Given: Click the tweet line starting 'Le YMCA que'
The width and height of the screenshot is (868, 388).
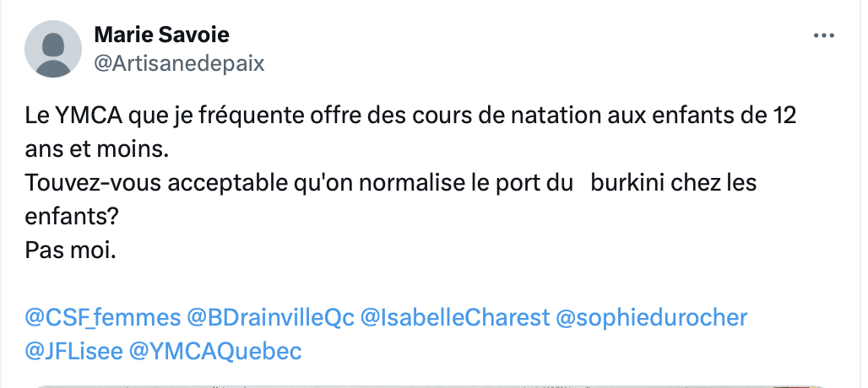Looking at the screenshot, I should [410, 116].
